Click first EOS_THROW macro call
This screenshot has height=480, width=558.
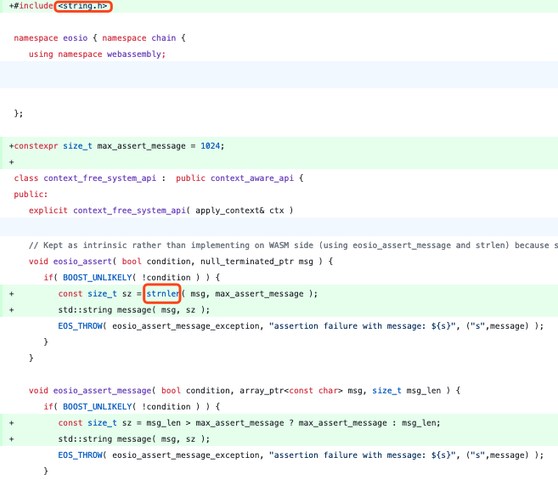[x=80, y=326]
